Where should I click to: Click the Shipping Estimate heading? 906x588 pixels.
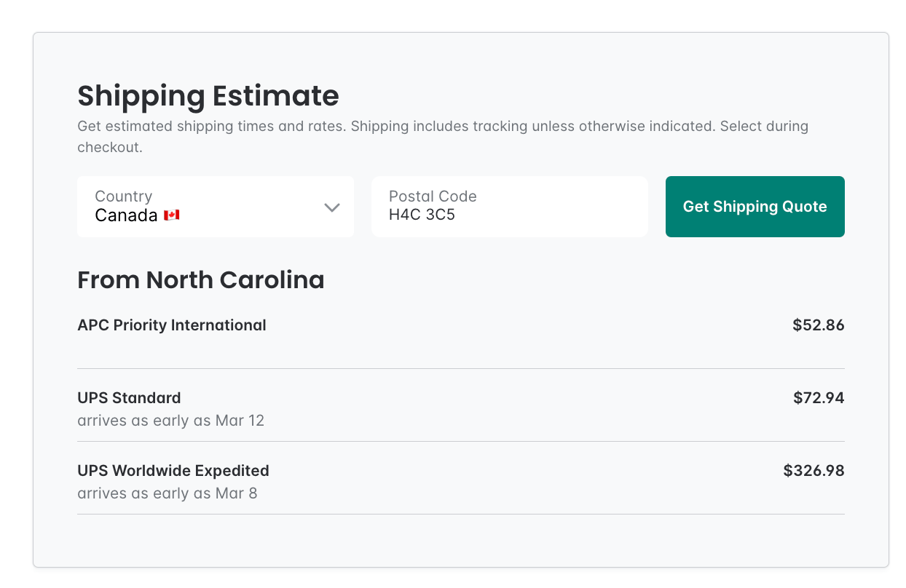click(208, 96)
